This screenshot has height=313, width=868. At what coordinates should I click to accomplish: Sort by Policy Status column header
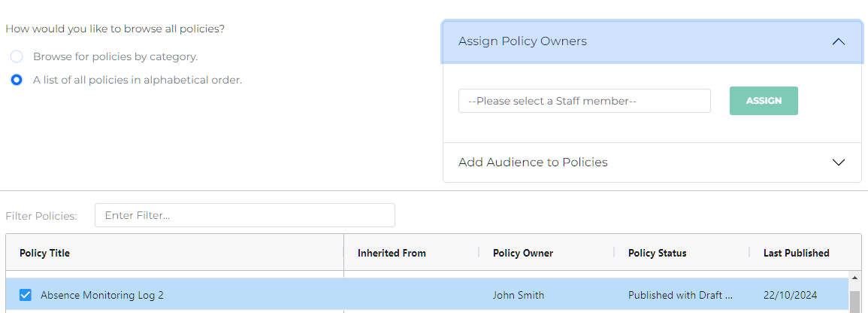click(x=657, y=253)
